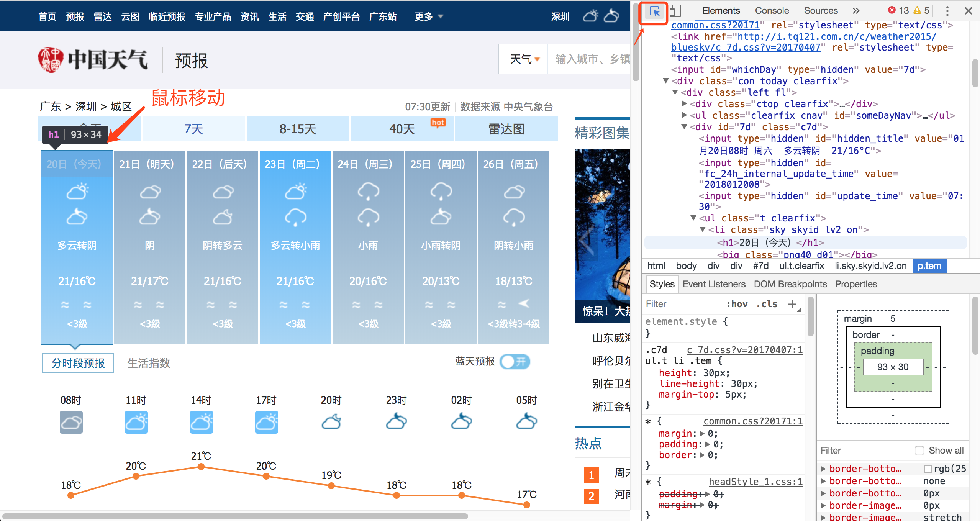Screen dimensions: 980x521
Task: Click the hot news rank 1 badge
Action: [591, 475]
